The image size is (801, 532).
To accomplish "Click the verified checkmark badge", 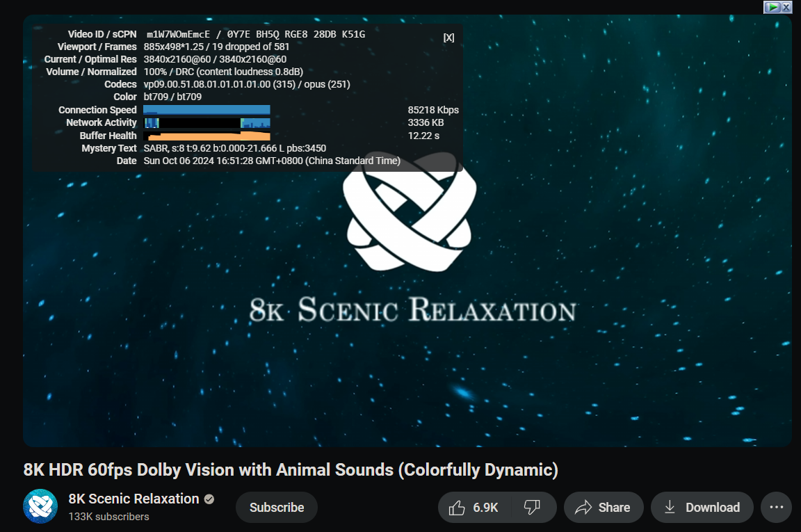I will [209, 499].
